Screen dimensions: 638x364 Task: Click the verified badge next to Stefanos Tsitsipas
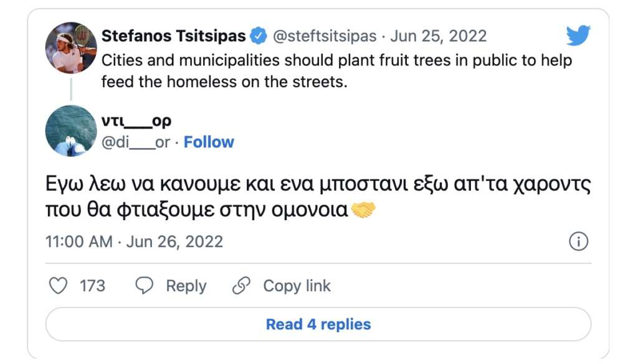(258, 36)
